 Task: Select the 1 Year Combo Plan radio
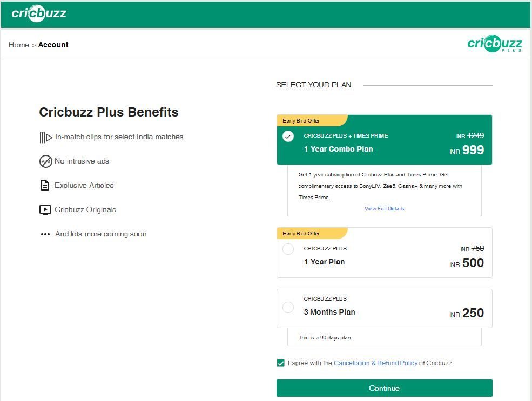(x=288, y=136)
